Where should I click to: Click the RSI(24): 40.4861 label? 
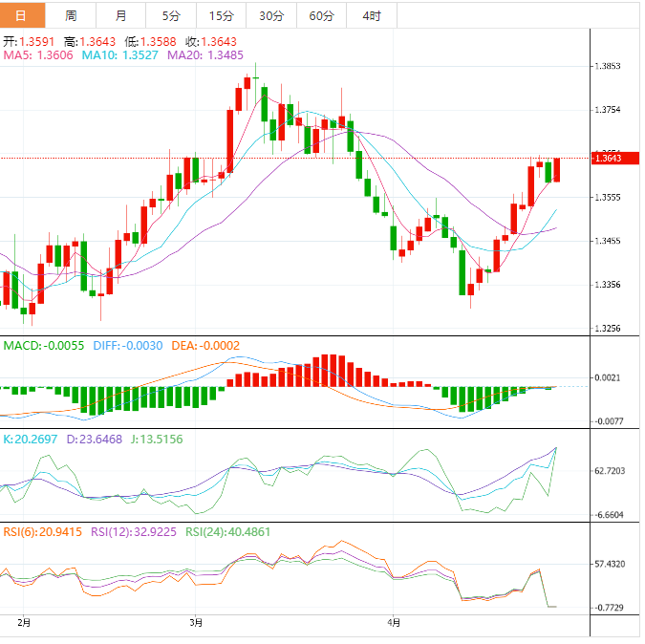point(227,532)
